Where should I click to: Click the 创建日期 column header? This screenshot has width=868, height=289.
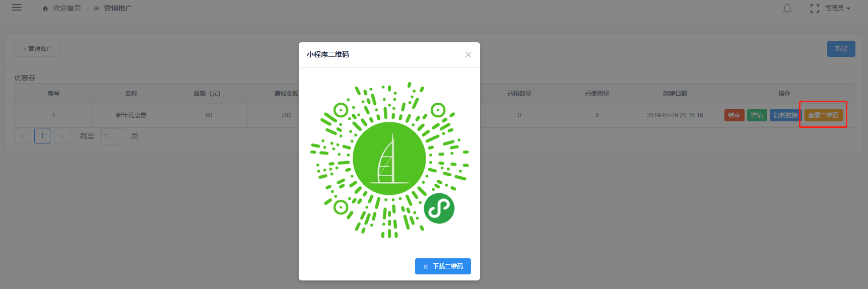675,94
